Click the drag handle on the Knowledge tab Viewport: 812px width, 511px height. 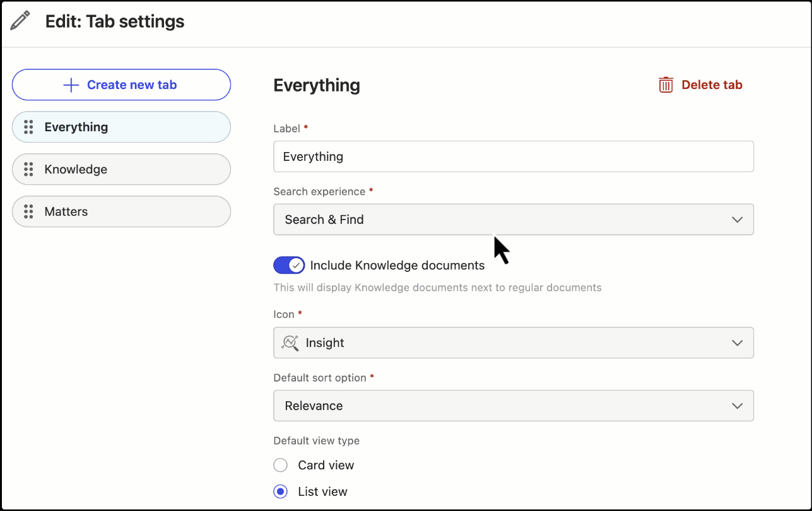[x=28, y=169]
